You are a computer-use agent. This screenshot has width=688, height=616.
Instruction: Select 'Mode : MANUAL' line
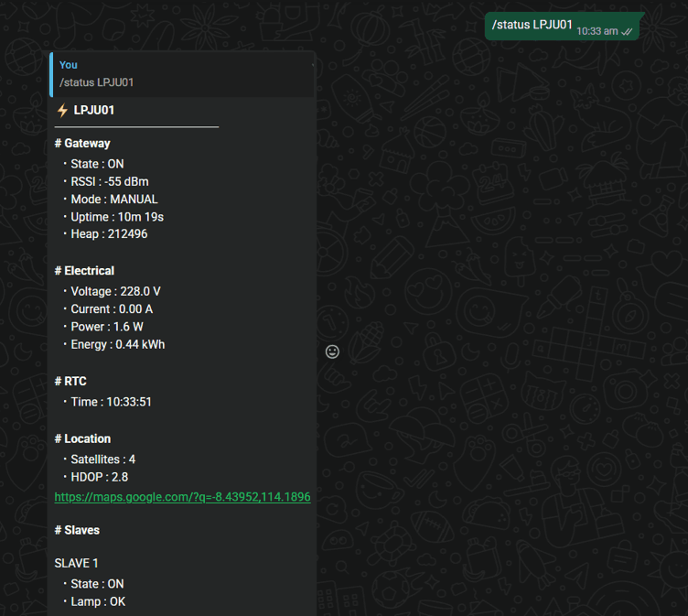pyautogui.click(x=114, y=200)
